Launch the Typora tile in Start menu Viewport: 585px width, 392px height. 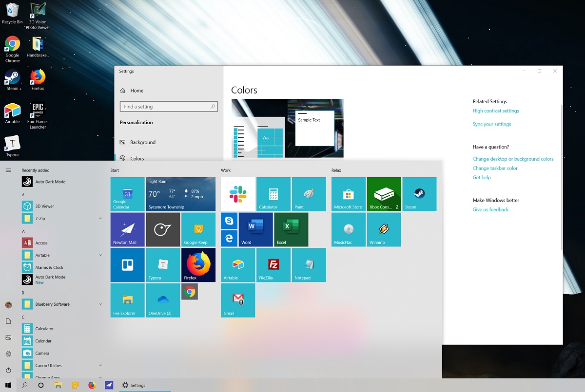(x=163, y=265)
